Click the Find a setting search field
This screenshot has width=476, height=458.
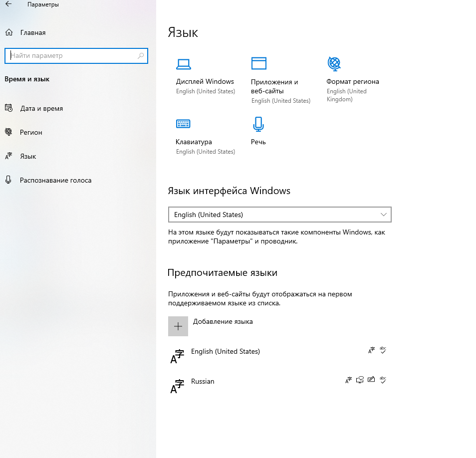(x=72, y=56)
